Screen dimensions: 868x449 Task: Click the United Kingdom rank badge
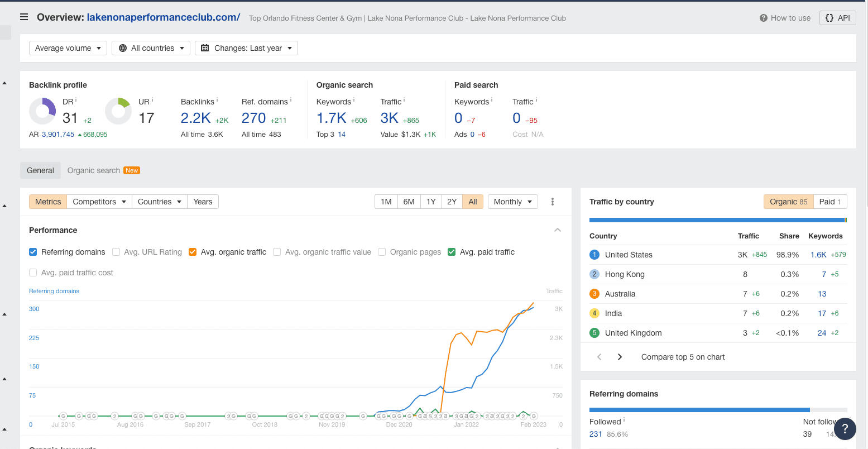point(594,333)
